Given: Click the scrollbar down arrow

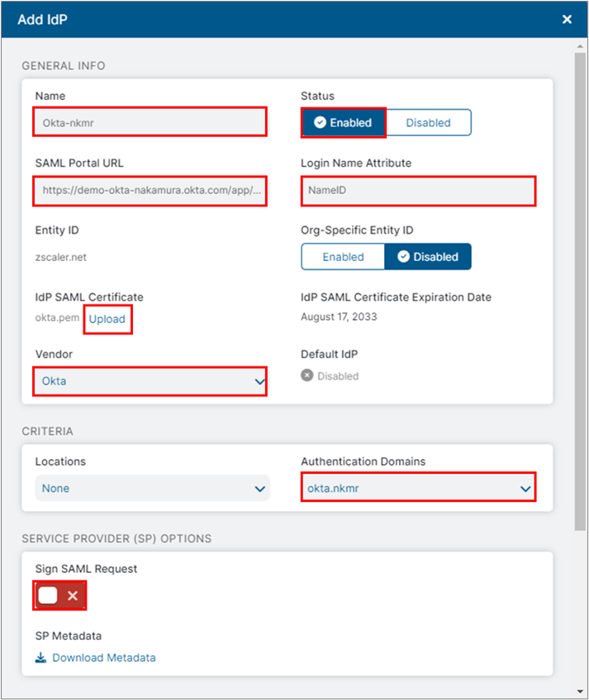Looking at the screenshot, I should tap(580, 693).
